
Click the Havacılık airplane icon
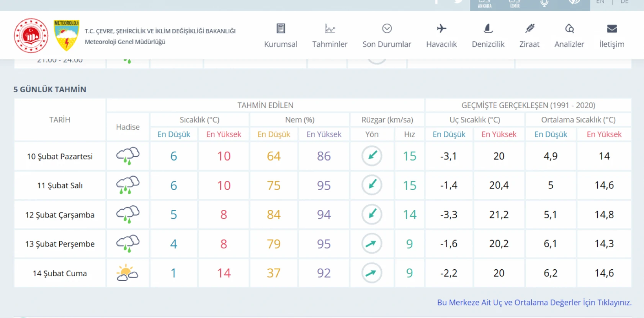(x=441, y=29)
